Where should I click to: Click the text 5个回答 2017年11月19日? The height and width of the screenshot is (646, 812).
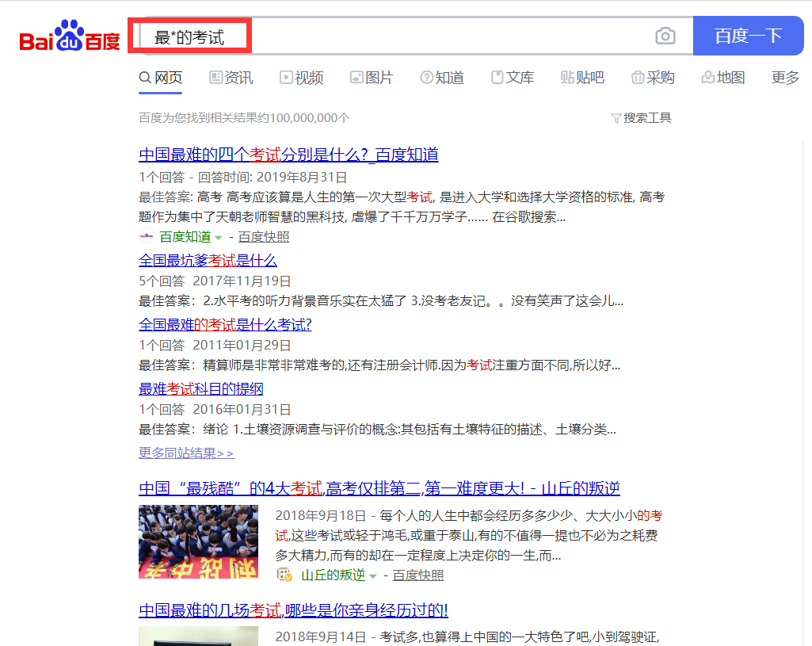[215, 281]
